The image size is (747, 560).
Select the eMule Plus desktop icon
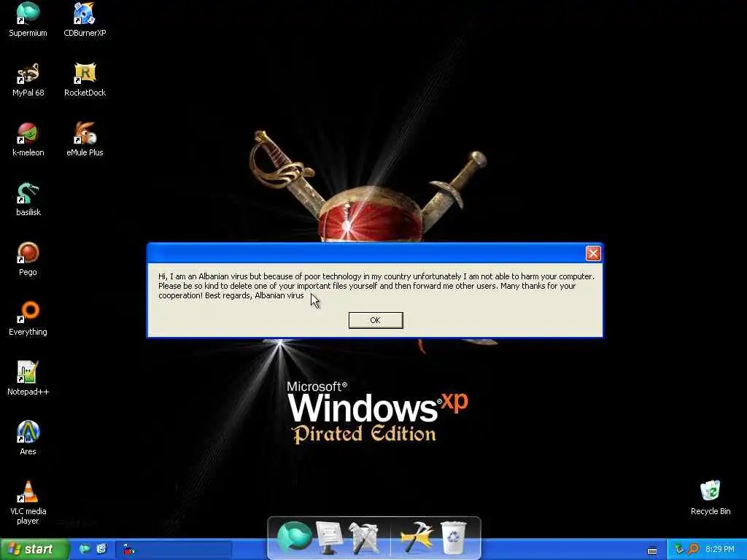(x=85, y=139)
